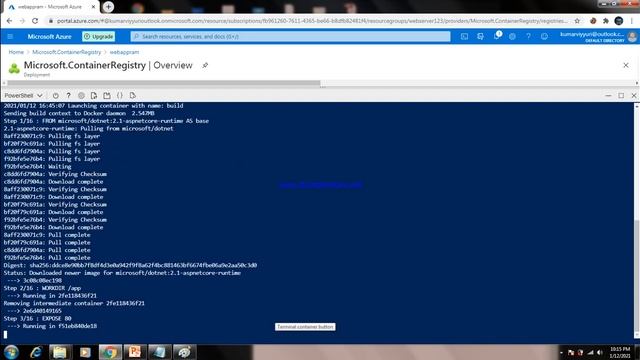The image size is (640, 360).
Task: Reload the Azure portal page
Action: coord(35,21)
